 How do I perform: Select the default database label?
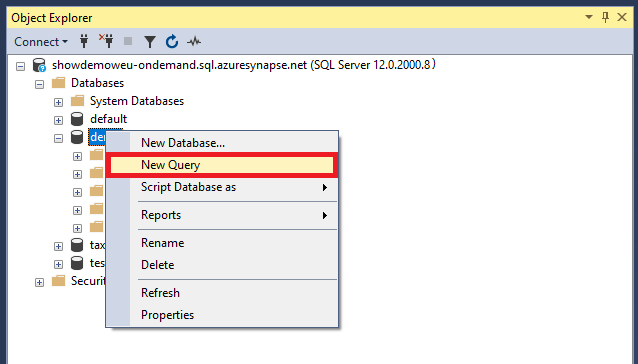coord(109,119)
